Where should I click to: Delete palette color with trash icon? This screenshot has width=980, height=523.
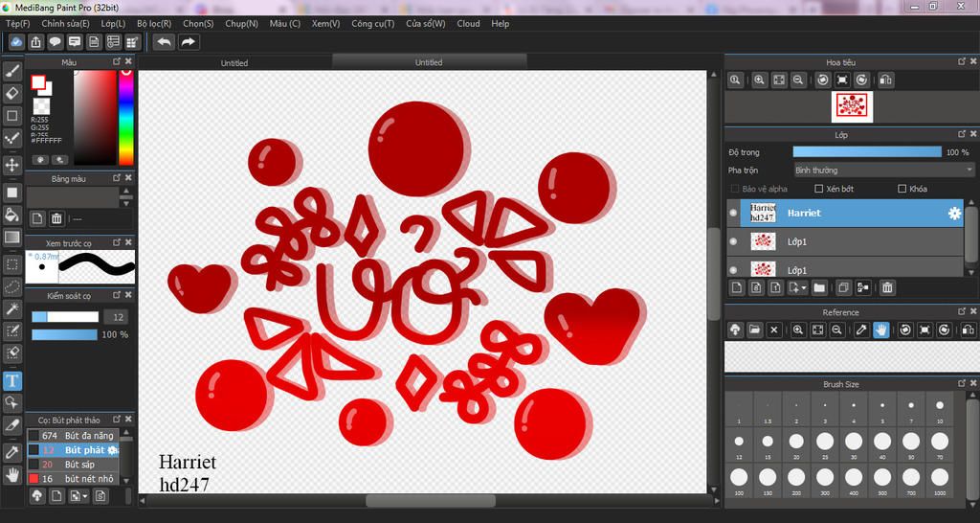click(x=56, y=218)
